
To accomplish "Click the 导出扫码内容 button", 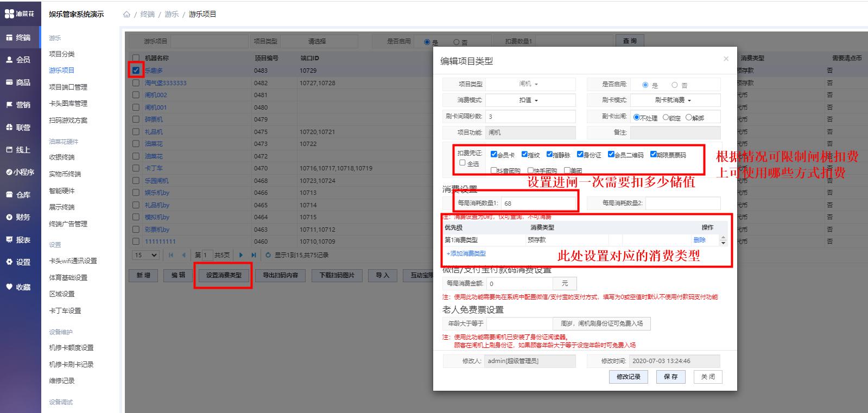I will click(x=281, y=275).
